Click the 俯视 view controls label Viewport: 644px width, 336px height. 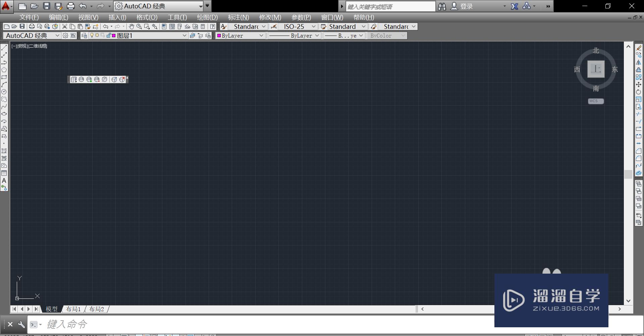[22, 46]
